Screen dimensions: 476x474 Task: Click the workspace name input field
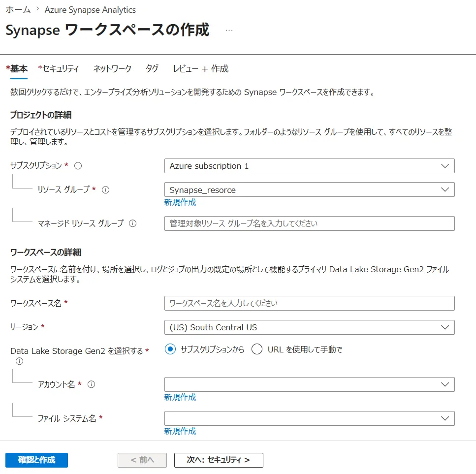tap(309, 303)
